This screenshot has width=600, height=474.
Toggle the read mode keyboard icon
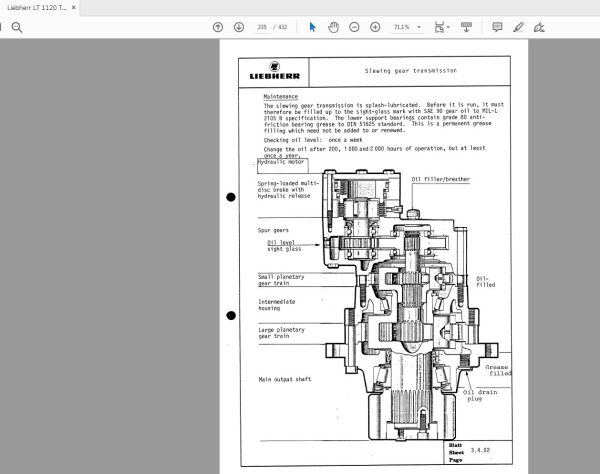466,27
